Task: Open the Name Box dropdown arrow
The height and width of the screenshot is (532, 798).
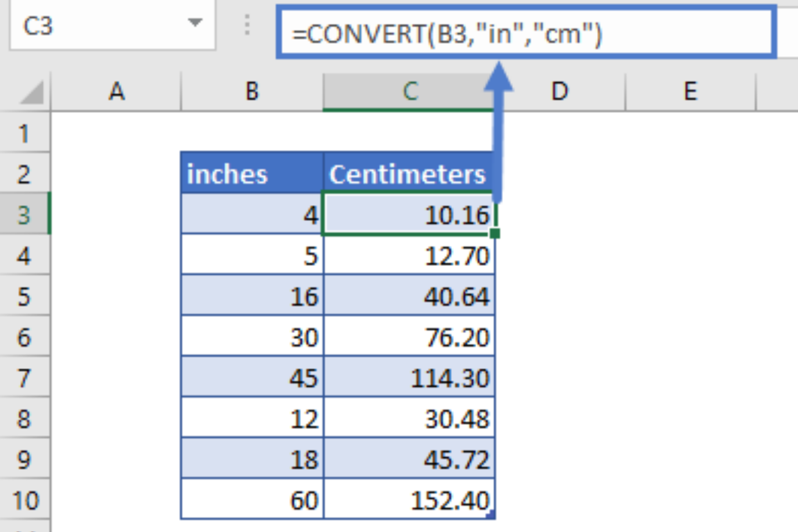Action: click(x=195, y=22)
